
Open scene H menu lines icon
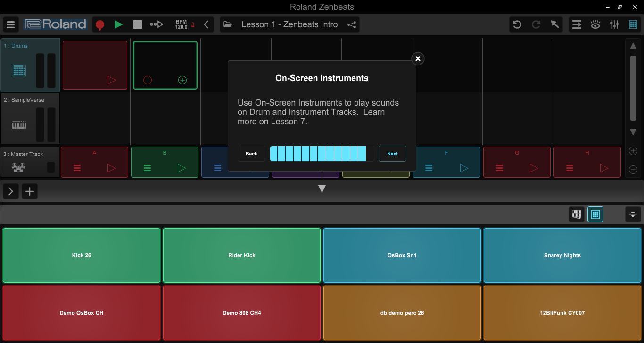pos(570,168)
